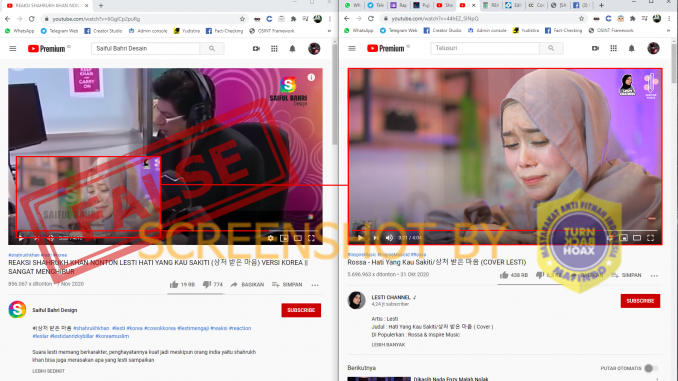Open account avatar menu in left YouTube
The height and width of the screenshot is (381, 678).
click(x=314, y=48)
